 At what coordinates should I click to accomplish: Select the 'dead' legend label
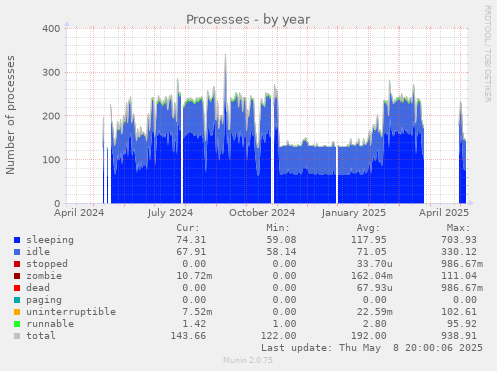(x=38, y=288)
